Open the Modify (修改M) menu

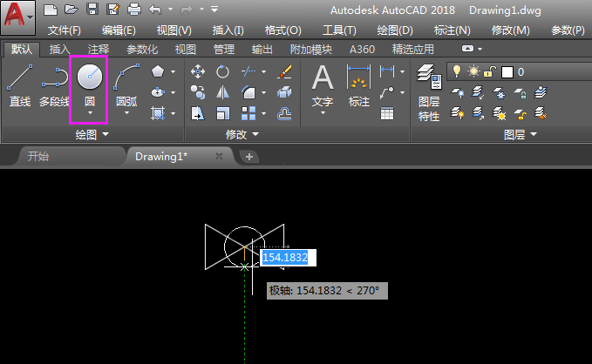tap(510, 30)
